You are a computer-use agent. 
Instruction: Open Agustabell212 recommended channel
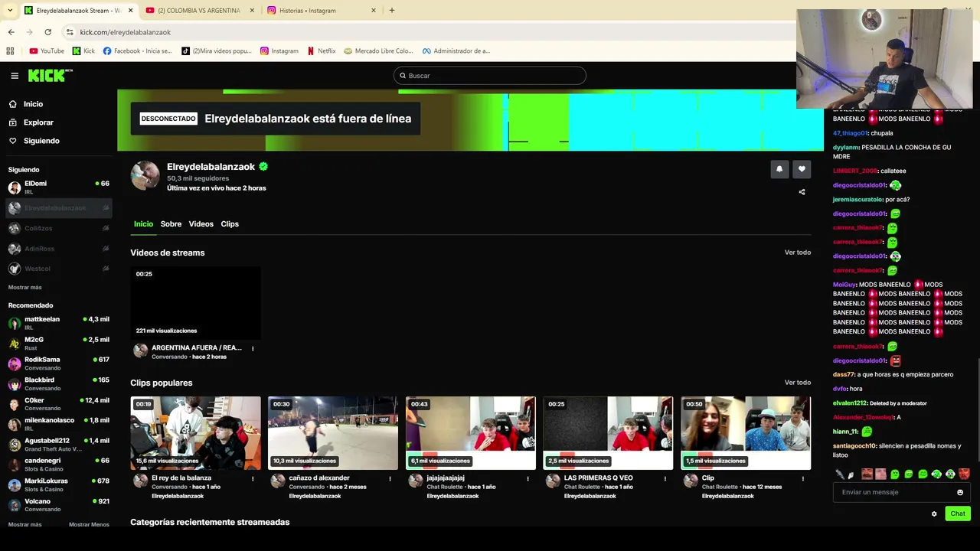[x=58, y=445]
